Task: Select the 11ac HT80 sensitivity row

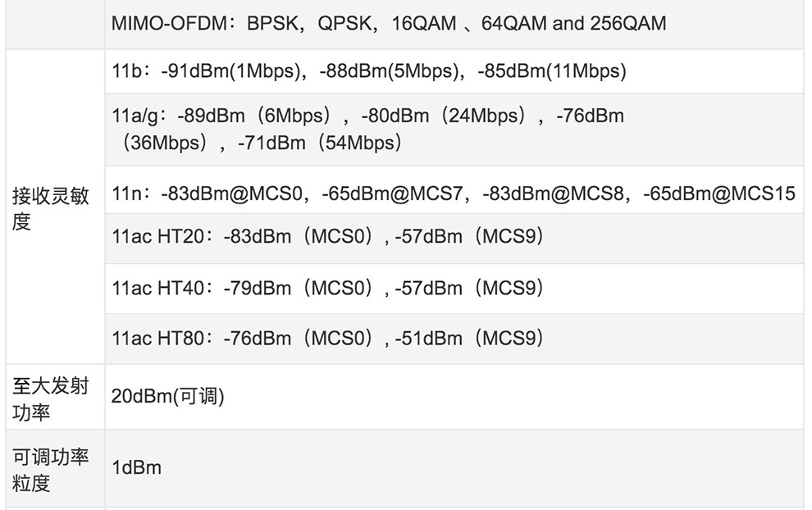Action: click(328, 338)
